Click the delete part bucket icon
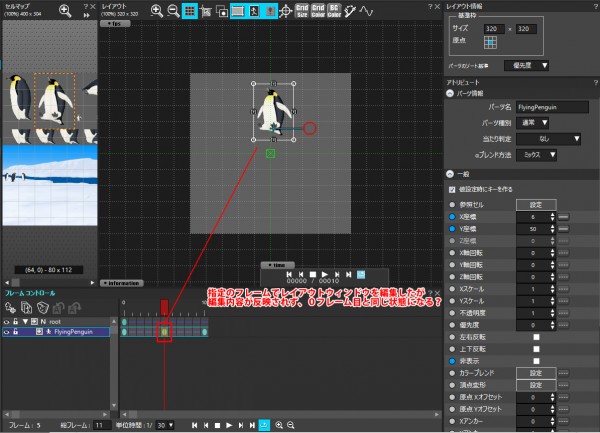Viewport: 600px width, 433px height. coord(42,308)
